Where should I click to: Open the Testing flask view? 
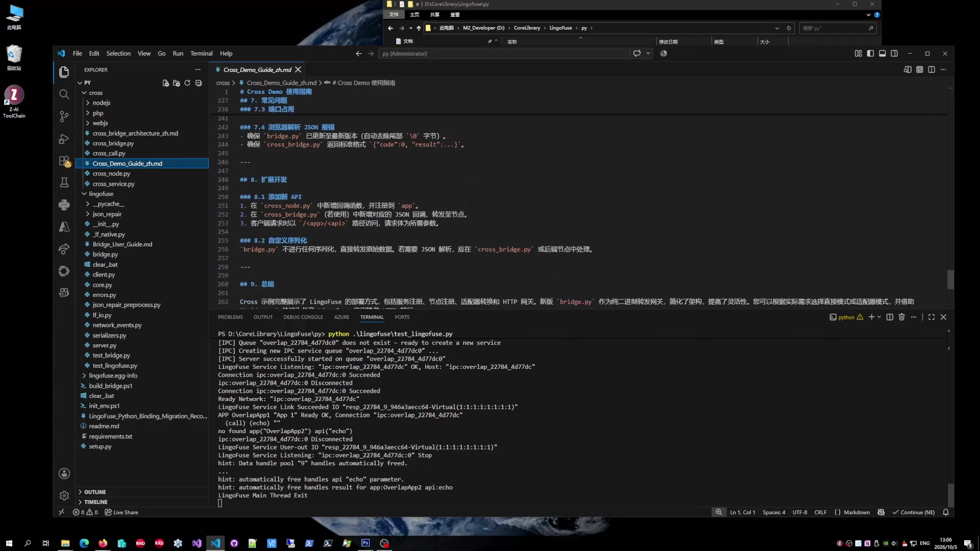[x=64, y=182]
